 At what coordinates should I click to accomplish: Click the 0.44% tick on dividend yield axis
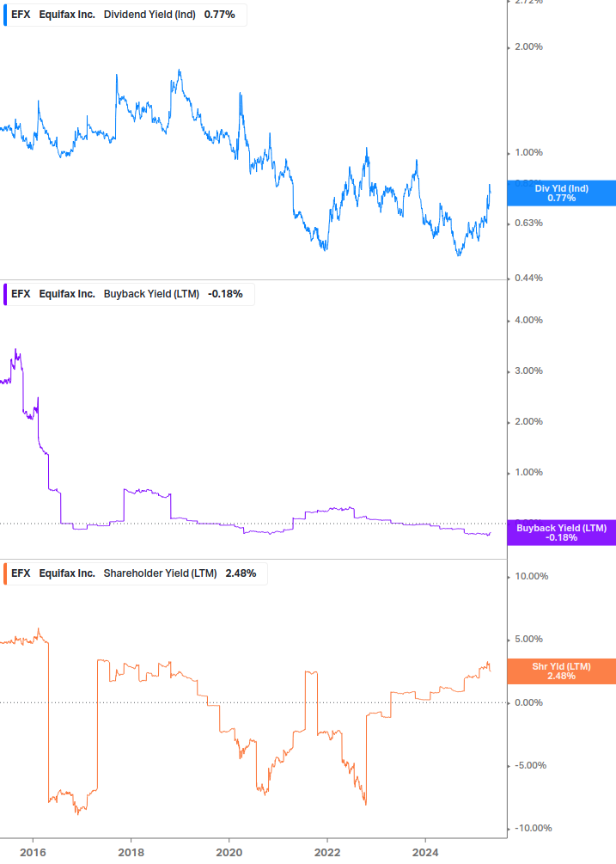point(528,279)
